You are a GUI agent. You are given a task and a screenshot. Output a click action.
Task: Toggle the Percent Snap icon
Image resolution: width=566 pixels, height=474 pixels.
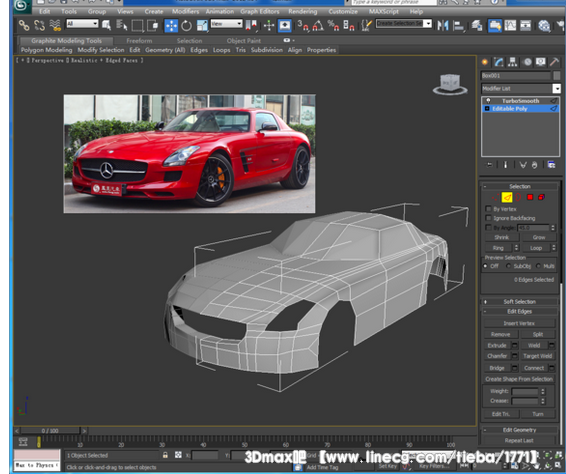333,26
